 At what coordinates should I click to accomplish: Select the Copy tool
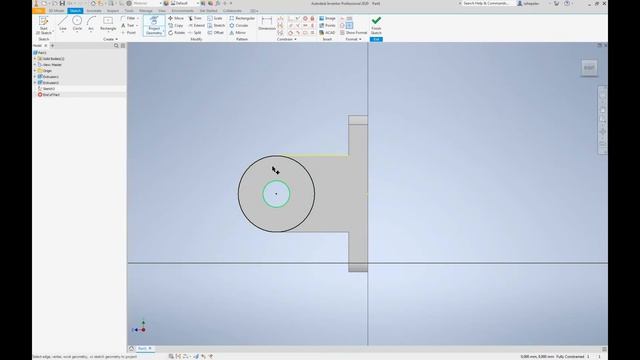176,25
